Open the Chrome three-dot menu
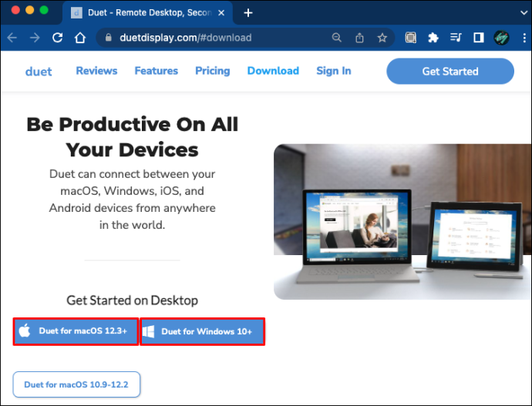 coord(524,38)
